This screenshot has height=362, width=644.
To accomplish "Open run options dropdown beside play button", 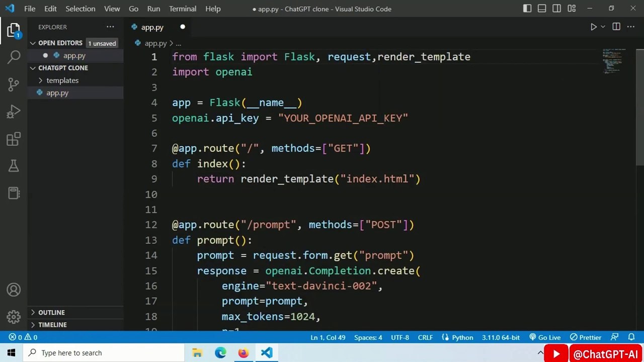I will [x=603, y=27].
